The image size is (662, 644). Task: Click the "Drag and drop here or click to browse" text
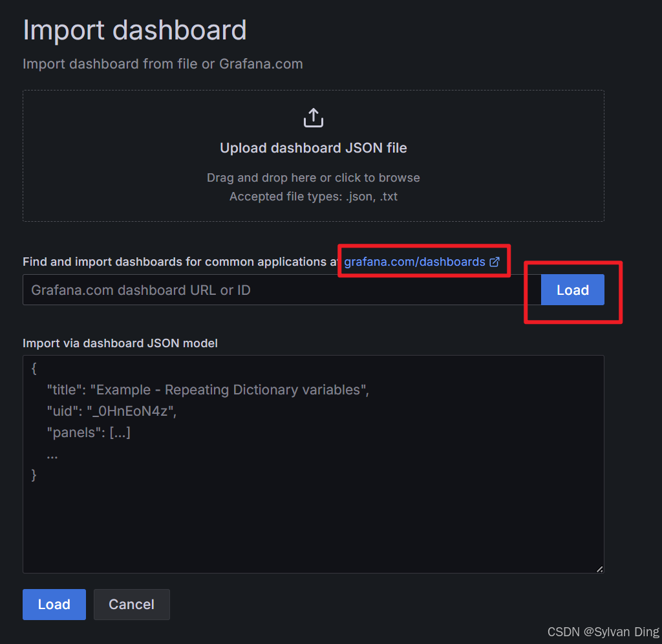314,178
